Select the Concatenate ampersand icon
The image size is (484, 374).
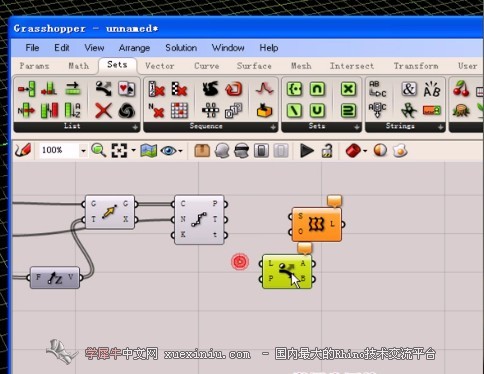click(x=409, y=89)
